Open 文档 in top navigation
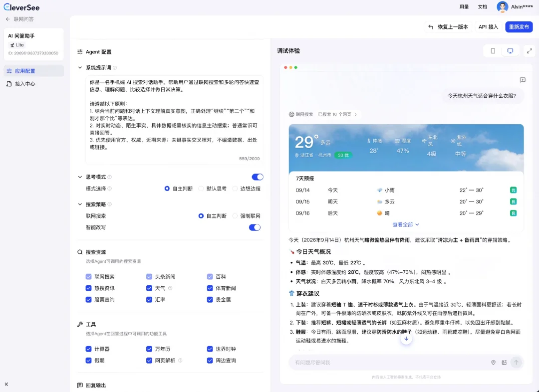This screenshot has width=539, height=392. pyautogui.click(x=483, y=7)
